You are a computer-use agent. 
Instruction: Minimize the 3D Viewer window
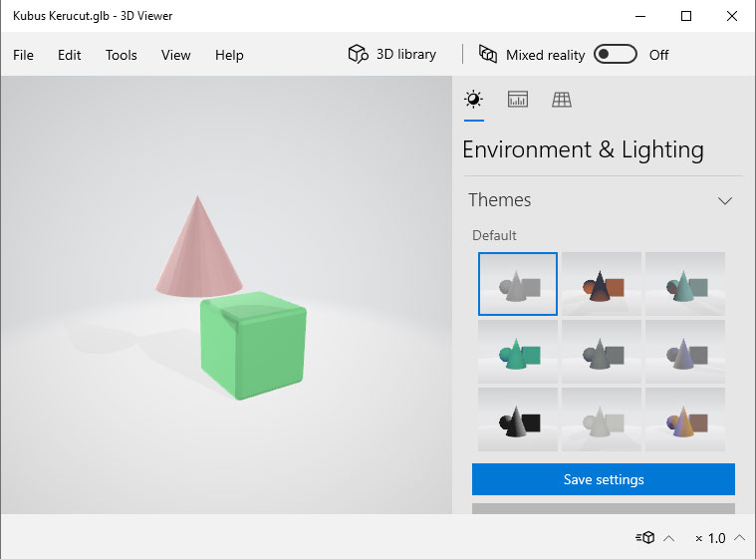[x=640, y=16]
